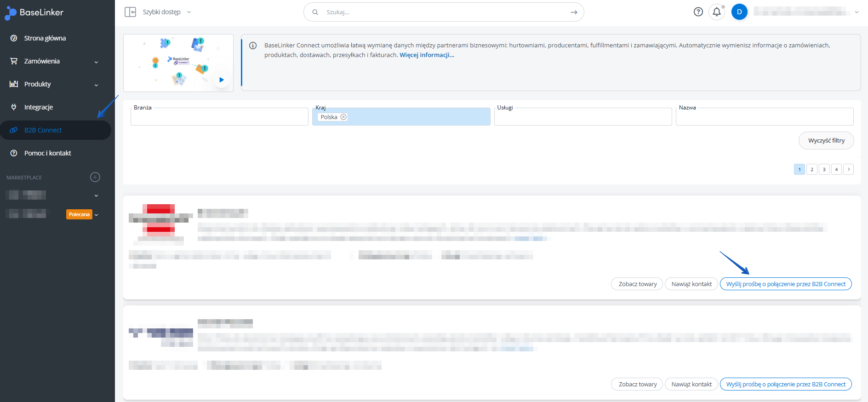Viewport: 868px width, 402px height.
Task: Go to Strona główna
Action: (x=45, y=38)
